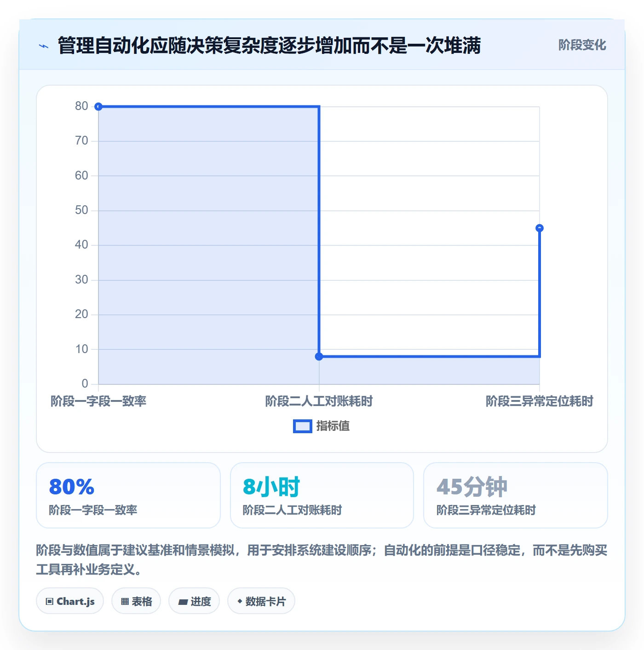644x650 pixels.
Task: Click the description paragraph starting 阶段与数值
Action: coord(322,560)
